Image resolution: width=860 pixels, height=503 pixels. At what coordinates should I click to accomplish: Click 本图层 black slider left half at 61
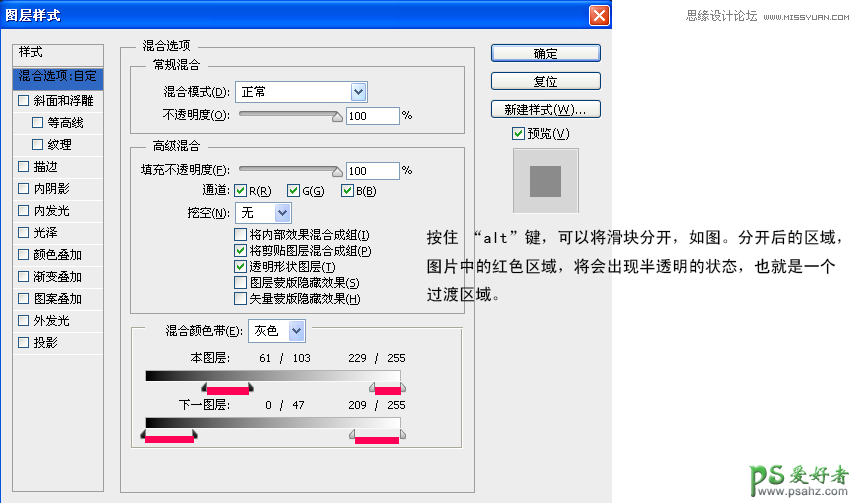point(204,388)
